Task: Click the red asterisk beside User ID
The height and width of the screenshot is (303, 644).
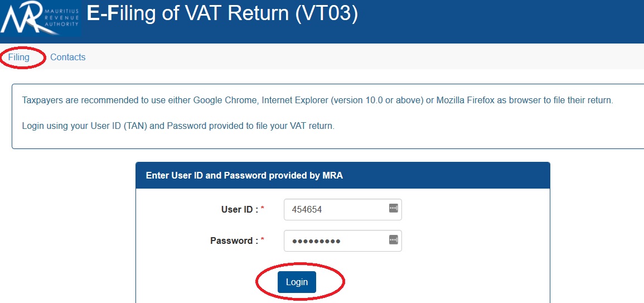Action: point(263,210)
